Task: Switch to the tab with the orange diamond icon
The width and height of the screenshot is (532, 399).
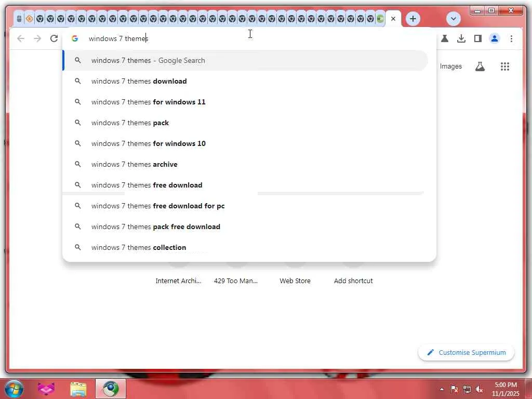Action: point(30,19)
